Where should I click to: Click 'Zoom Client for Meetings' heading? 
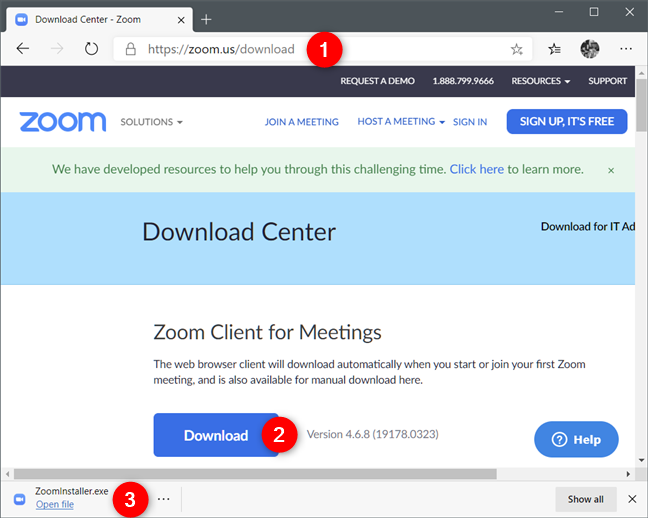pyautogui.click(x=267, y=332)
